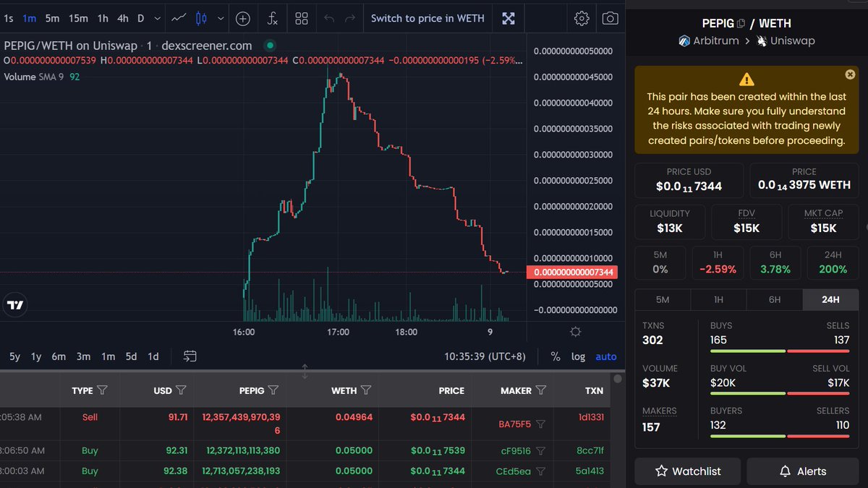The height and width of the screenshot is (488, 868).
Task: Set date range to 6m
Action: 59,356
